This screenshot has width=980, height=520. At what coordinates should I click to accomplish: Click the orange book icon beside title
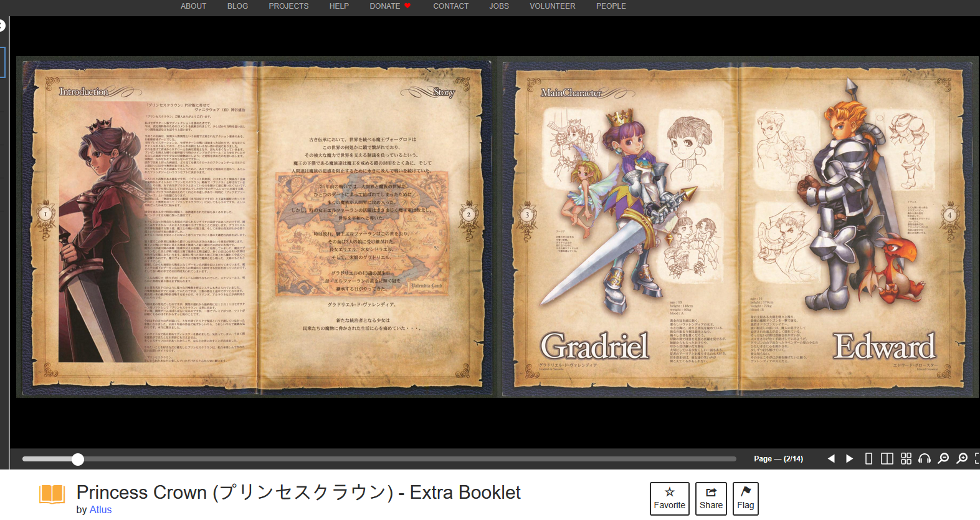[52, 494]
